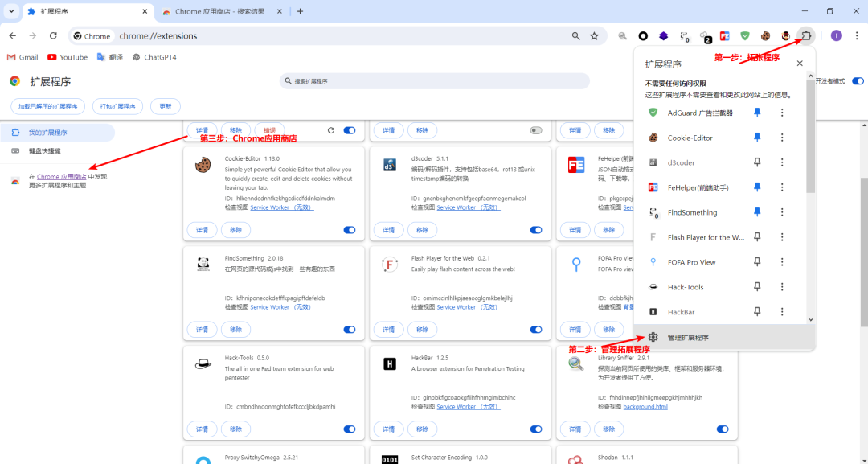Image resolution: width=868 pixels, height=464 pixels.
Task: Toggle the Library Sniffer switch
Action: [x=723, y=429]
